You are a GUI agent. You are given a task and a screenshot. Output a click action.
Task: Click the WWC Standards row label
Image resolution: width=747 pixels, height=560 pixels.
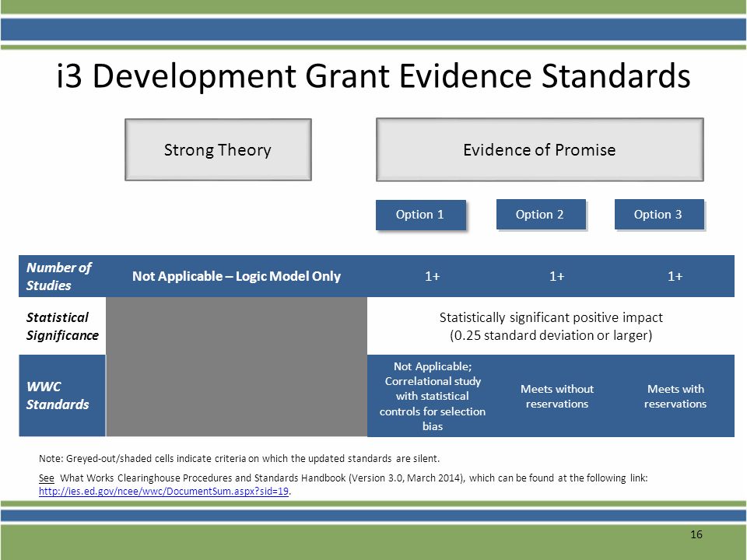point(57,395)
